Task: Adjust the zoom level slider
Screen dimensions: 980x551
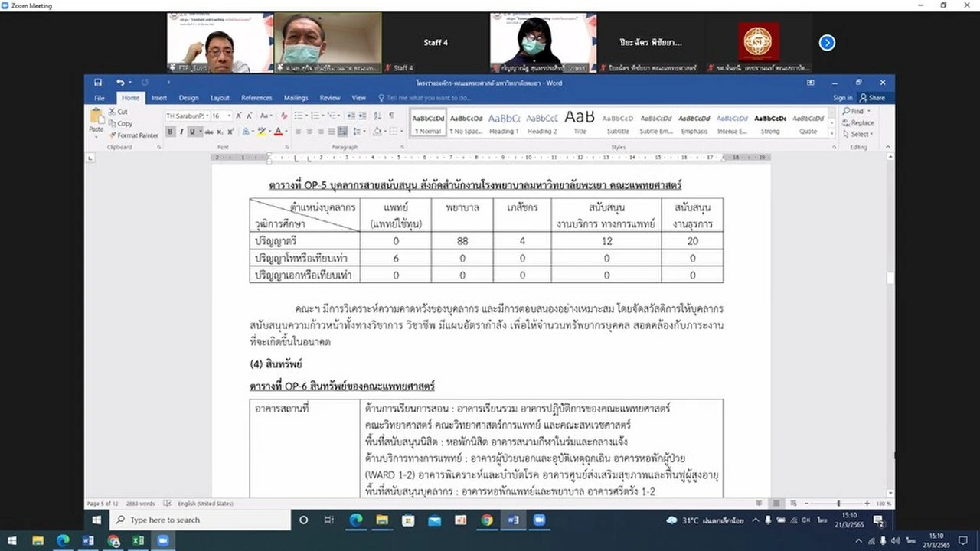Action: point(839,504)
